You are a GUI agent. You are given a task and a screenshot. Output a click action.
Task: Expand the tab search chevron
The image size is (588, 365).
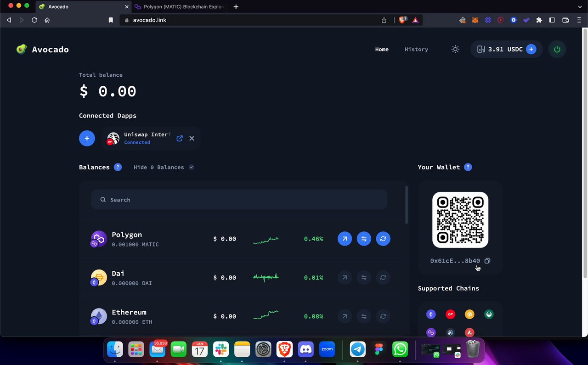point(579,7)
